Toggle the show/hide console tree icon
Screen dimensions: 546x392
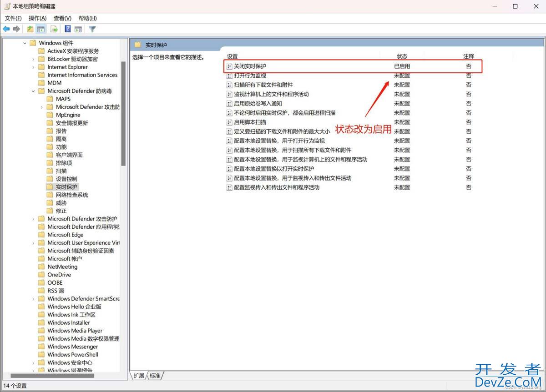tap(41, 29)
